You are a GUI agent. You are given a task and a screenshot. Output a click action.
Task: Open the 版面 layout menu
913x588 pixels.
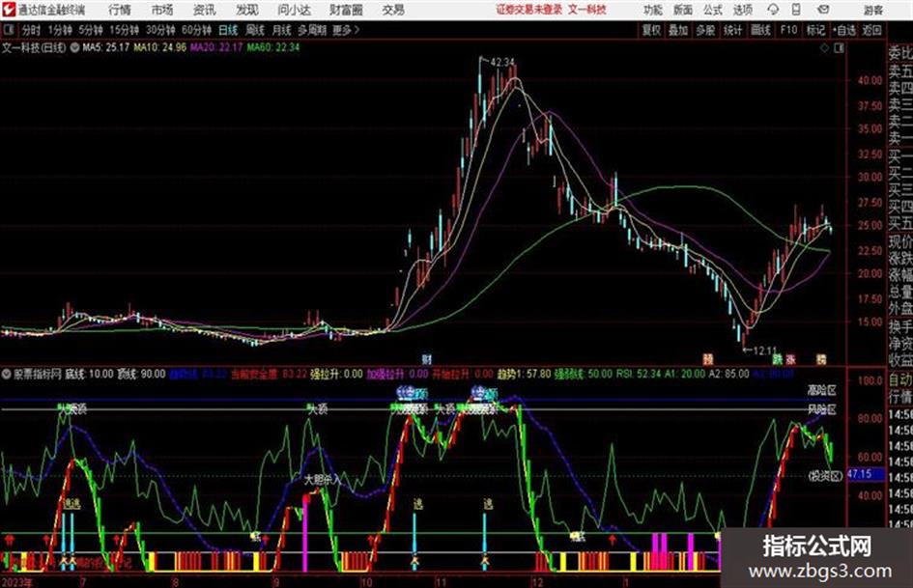pos(682,10)
